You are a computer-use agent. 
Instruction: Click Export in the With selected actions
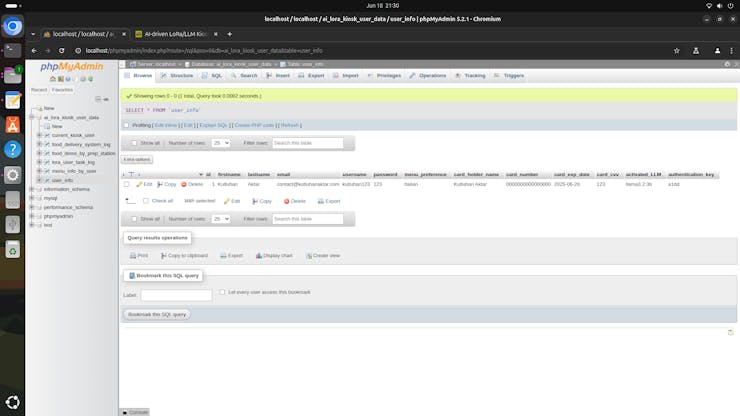(329, 201)
